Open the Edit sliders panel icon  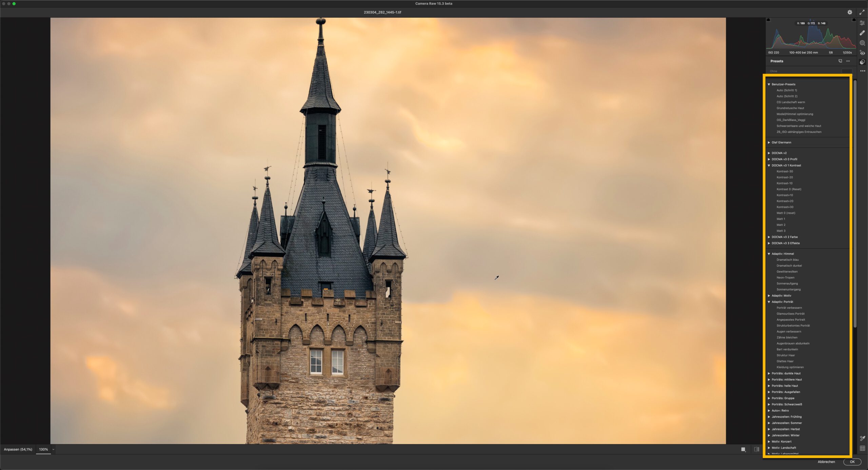pos(862,23)
